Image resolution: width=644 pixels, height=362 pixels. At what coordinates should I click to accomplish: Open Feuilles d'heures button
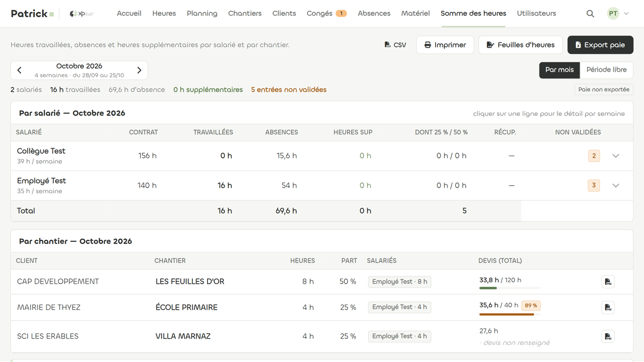point(520,45)
